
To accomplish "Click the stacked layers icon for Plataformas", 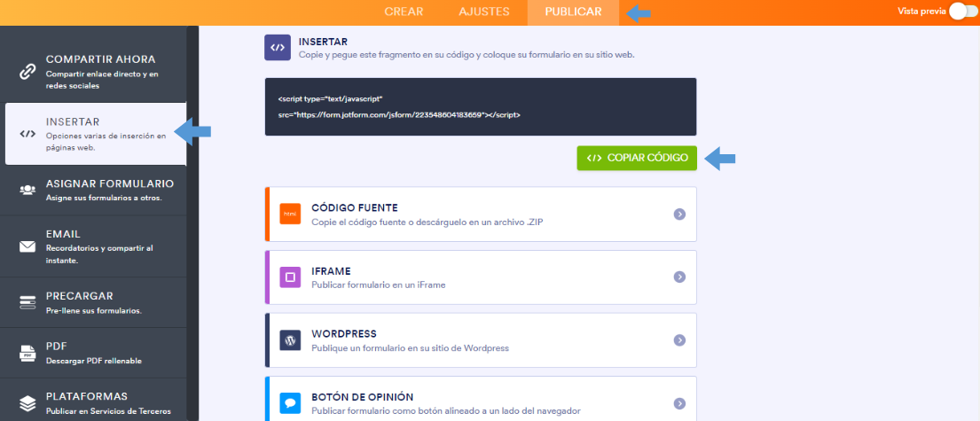I will [x=27, y=403].
